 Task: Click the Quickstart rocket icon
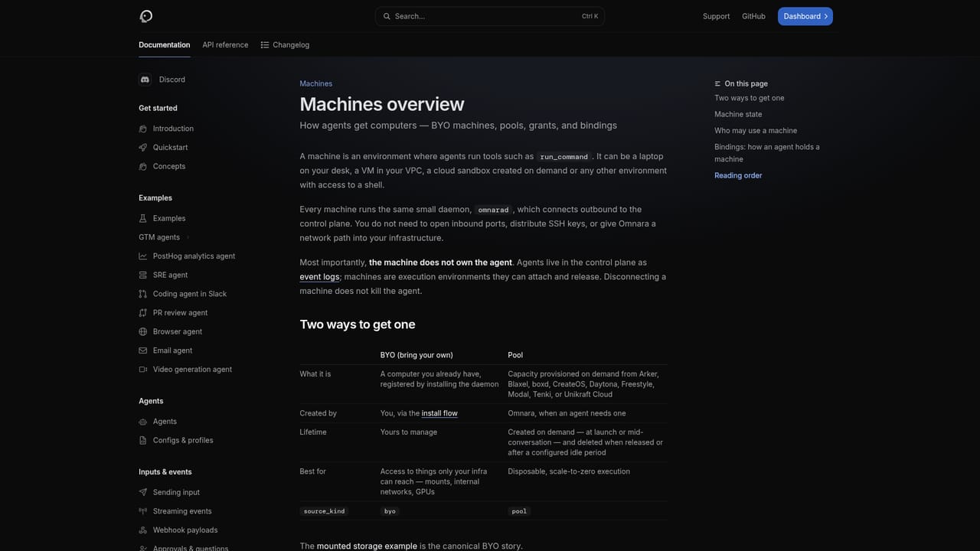tap(143, 148)
